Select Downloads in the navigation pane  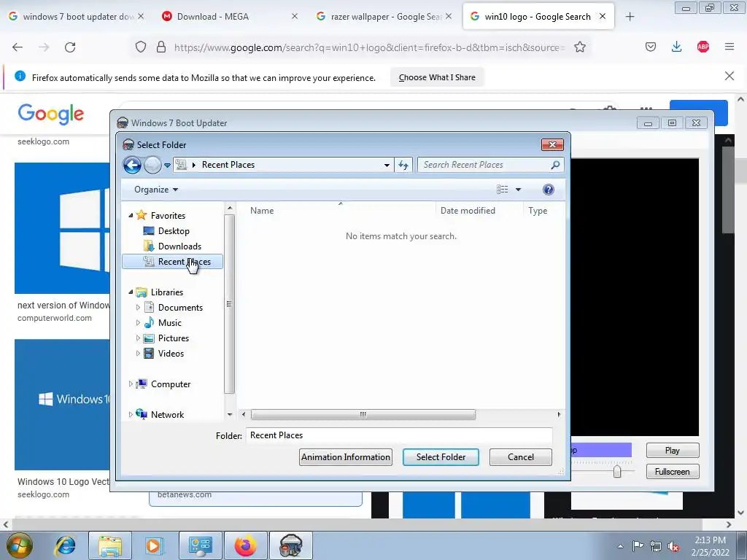tap(179, 246)
